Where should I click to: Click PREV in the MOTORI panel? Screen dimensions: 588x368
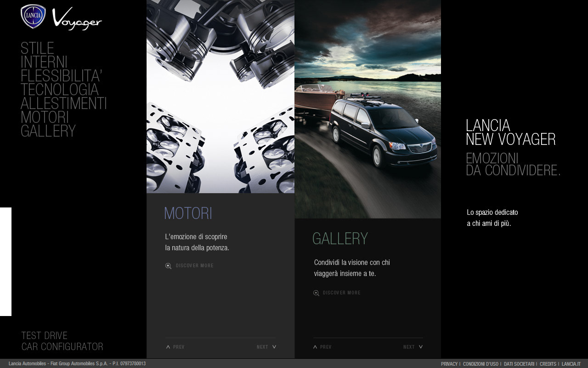tap(179, 347)
